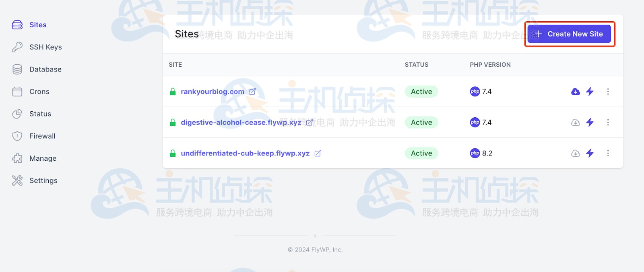Open the Sites sidebar icon
The height and width of the screenshot is (272, 644).
coord(17,25)
